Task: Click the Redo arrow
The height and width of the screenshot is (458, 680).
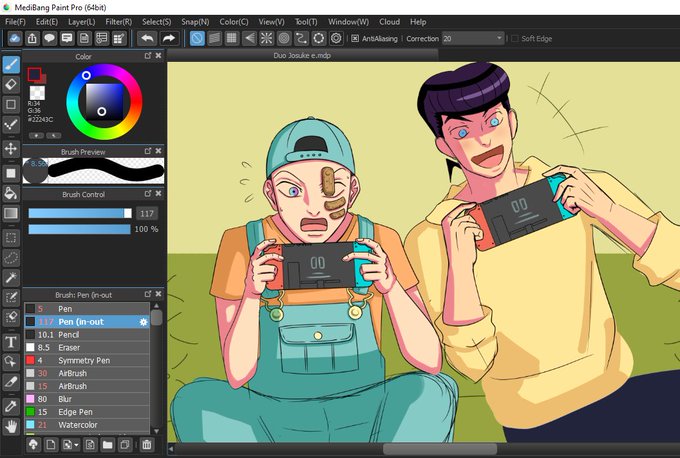Action: coord(169,39)
